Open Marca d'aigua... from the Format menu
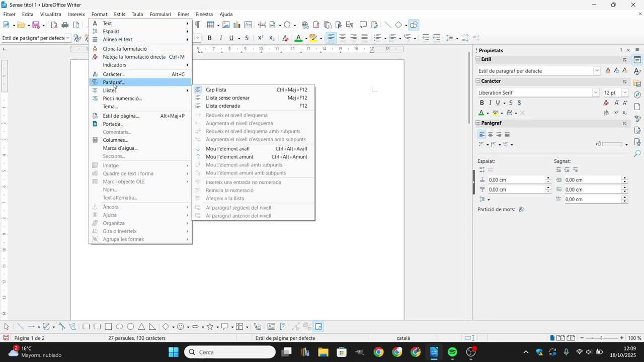 pyautogui.click(x=140, y=148)
